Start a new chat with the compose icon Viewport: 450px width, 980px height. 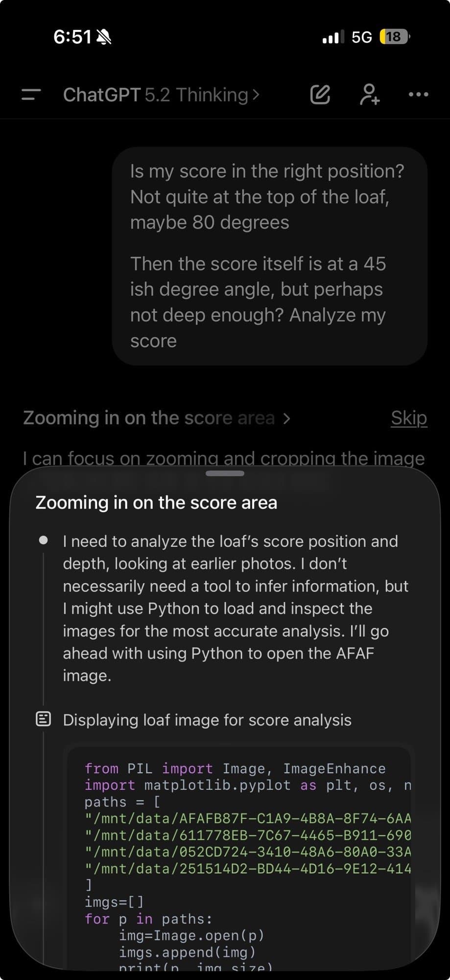[x=320, y=94]
